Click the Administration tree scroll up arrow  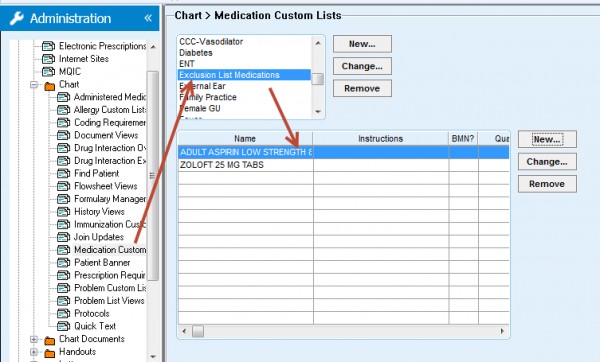(153, 47)
